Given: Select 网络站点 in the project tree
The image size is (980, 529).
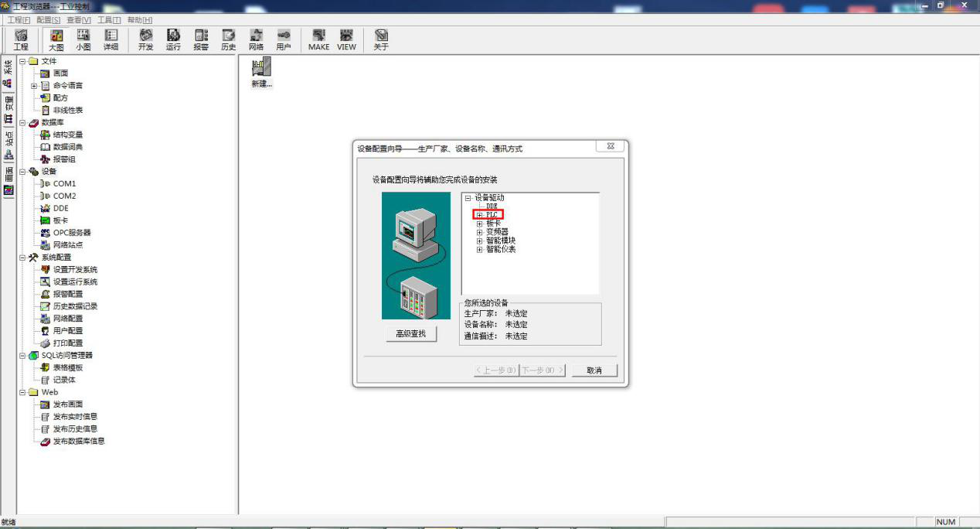Looking at the screenshot, I should (68, 244).
